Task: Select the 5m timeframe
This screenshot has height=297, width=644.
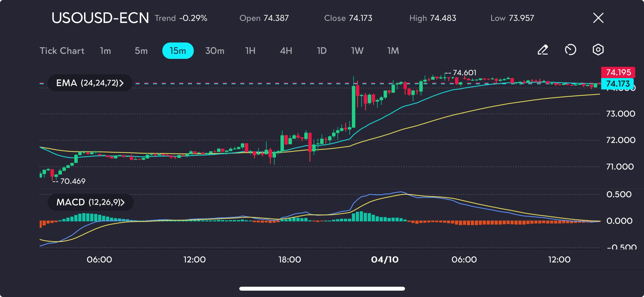Action: [141, 51]
